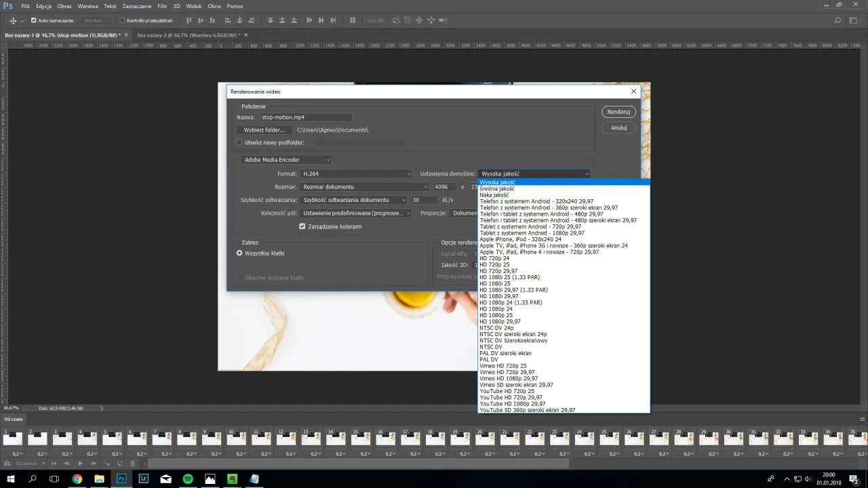Select the Vimeo HD 720p 25 preset
Viewport: 868px width, 488px height.
coord(502,366)
